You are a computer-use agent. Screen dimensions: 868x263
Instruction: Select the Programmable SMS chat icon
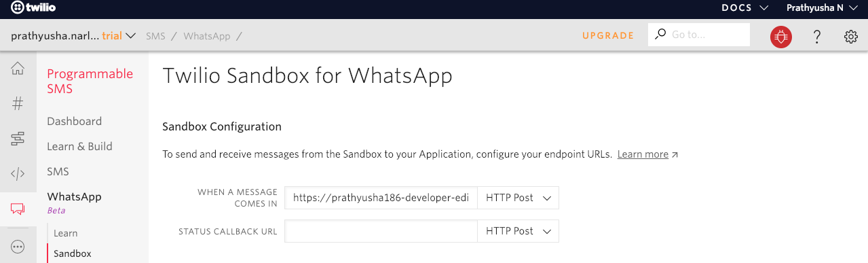[x=18, y=209]
